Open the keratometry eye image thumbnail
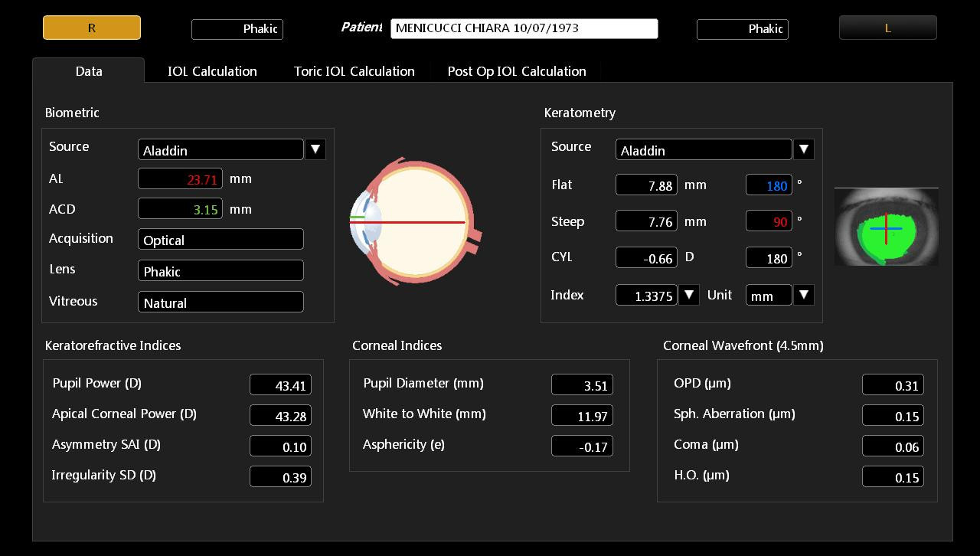Viewport: 980px width, 556px height. tap(887, 227)
